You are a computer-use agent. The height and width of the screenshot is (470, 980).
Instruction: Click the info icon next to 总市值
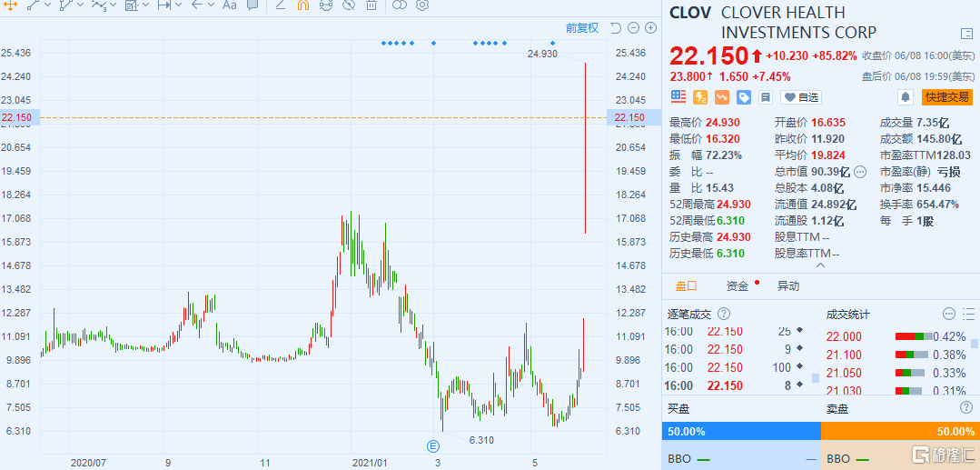pos(860,172)
